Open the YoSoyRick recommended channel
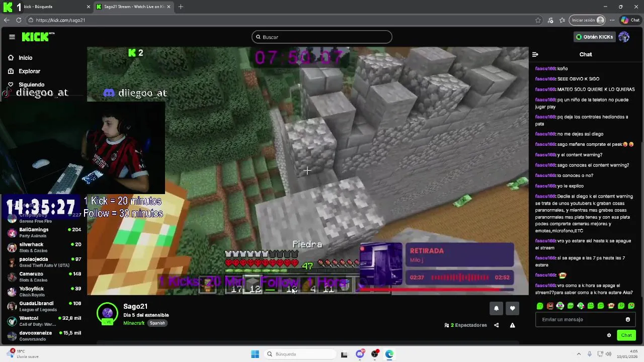 [x=44, y=292]
